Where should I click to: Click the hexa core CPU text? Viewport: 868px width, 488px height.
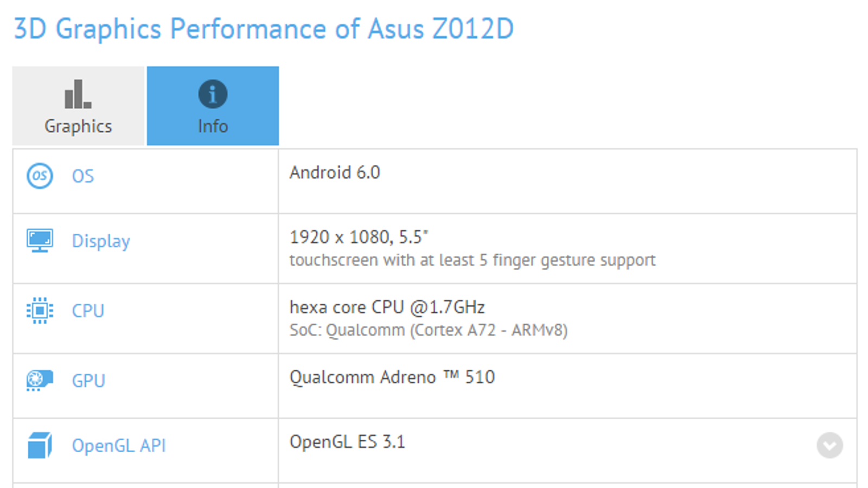(x=387, y=307)
